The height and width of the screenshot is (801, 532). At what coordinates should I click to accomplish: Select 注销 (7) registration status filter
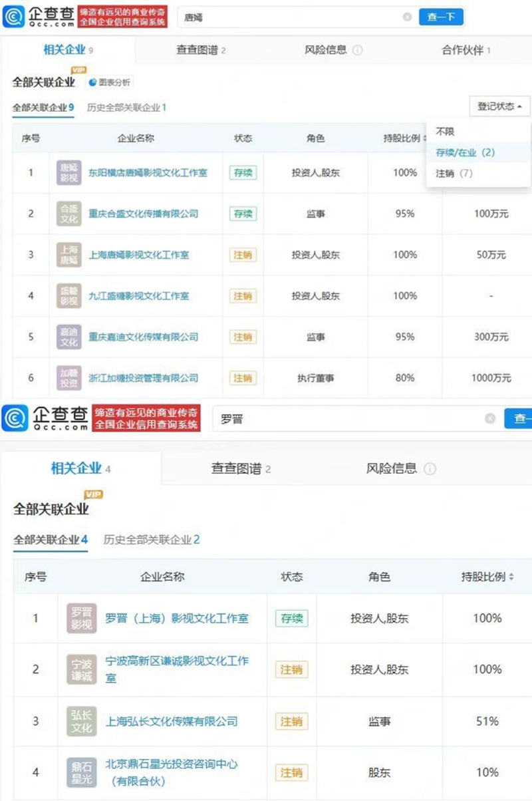pos(455,174)
